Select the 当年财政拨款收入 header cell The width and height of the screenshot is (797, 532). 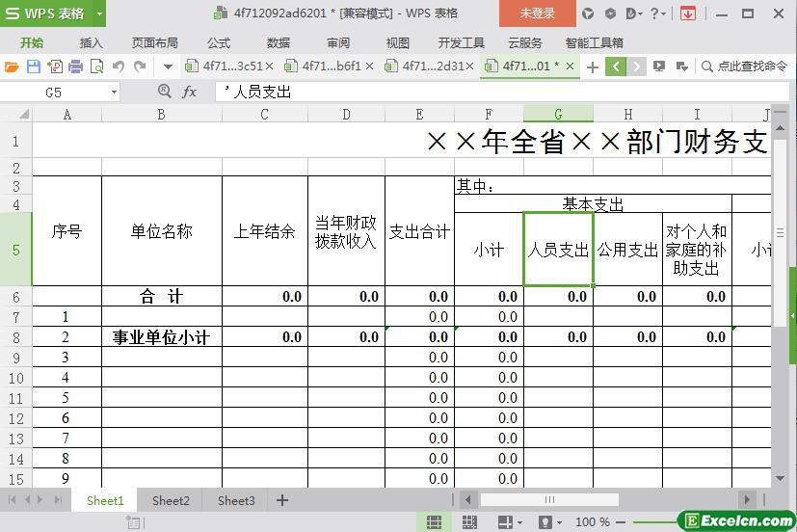(346, 231)
